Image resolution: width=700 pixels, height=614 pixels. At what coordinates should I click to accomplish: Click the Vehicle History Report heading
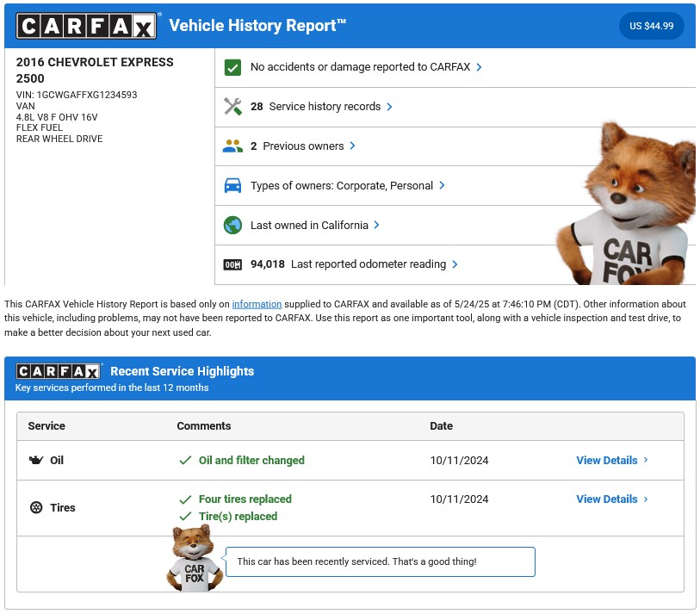(257, 26)
